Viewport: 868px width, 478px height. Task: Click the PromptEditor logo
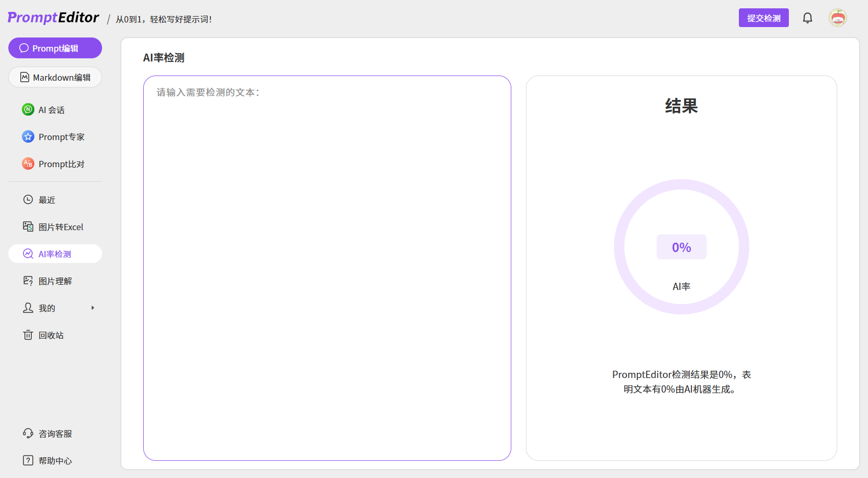pos(53,18)
